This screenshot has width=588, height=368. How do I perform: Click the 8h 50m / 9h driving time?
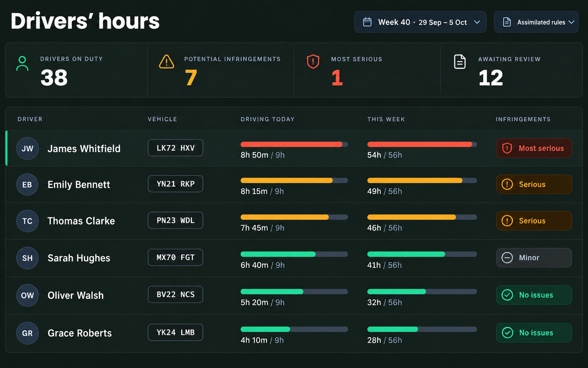click(x=262, y=155)
